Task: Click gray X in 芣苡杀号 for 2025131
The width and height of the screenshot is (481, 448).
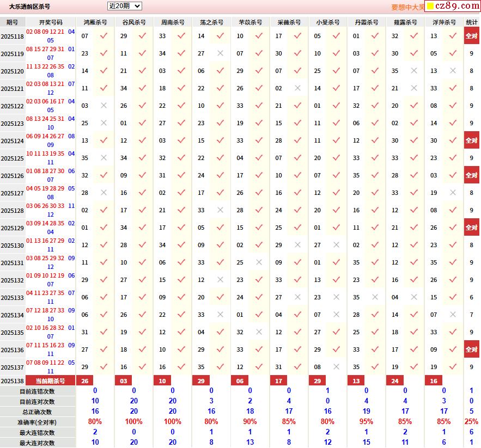Action: coord(259,262)
